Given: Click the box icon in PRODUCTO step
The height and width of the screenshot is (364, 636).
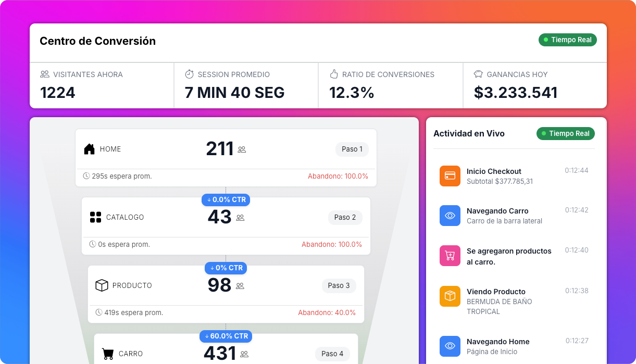Looking at the screenshot, I should (102, 285).
